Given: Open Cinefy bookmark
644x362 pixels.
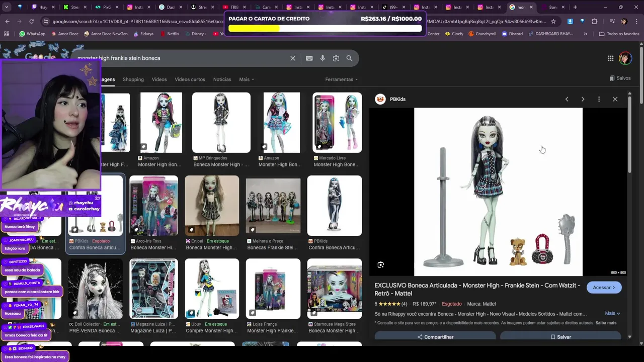Looking at the screenshot, I should (x=454, y=34).
